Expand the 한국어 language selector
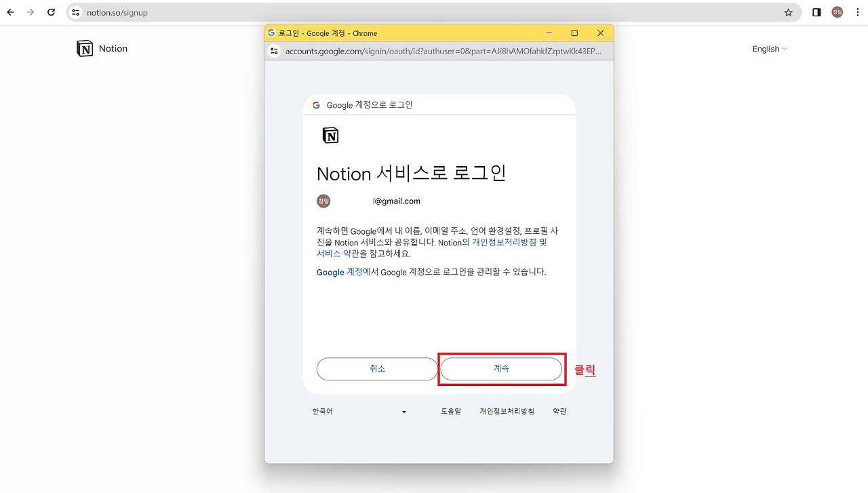Image resolution: width=868 pixels, height=493 pixels. click(359, 412)
